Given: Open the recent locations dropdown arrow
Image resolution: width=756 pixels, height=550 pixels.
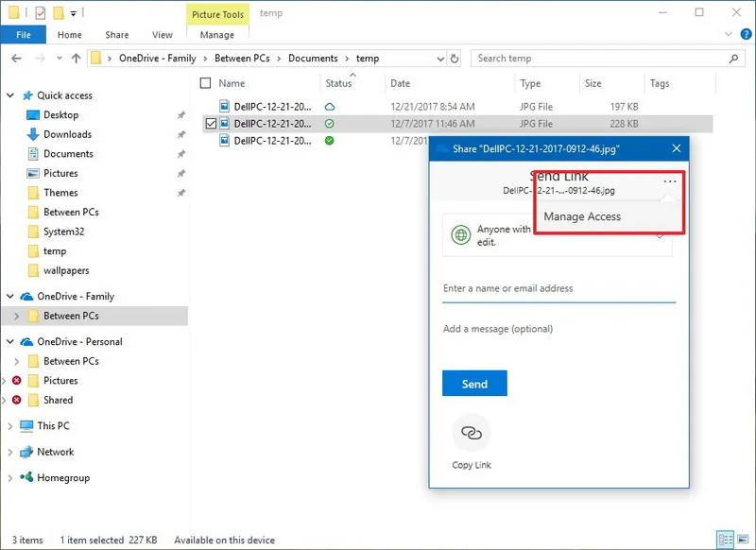Looking at the screenshot, I should [x=60, y=59].
